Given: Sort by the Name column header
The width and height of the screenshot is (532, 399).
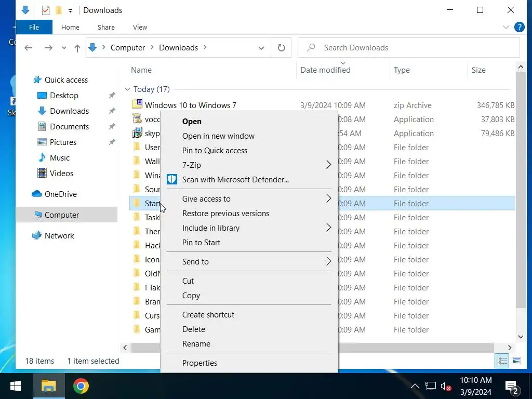Looking at the screenshot, I should [x=141, y=70].
